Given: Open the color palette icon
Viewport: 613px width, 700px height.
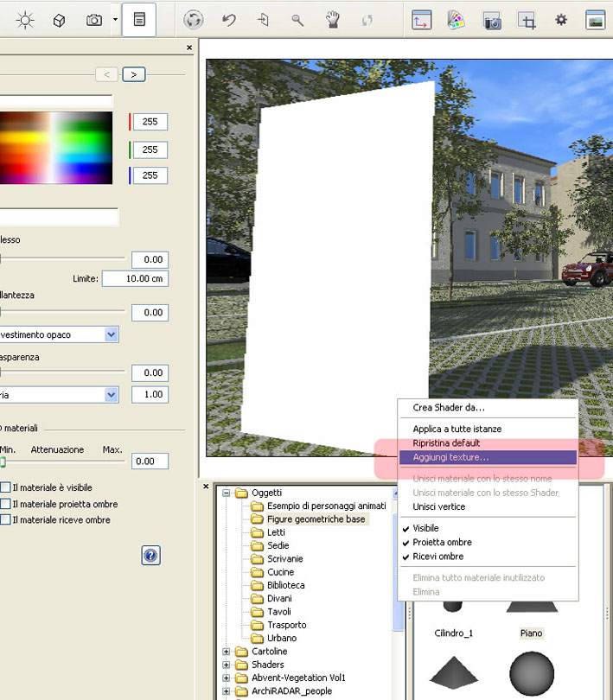Looking at the screenshot, I should coord(457,20).
